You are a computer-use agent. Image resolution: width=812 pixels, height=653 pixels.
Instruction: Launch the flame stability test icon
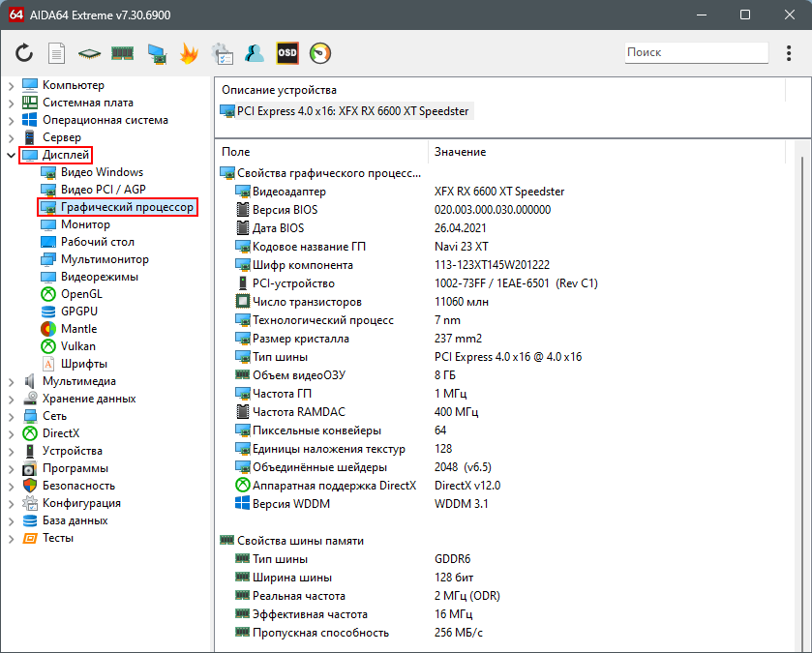189,53
